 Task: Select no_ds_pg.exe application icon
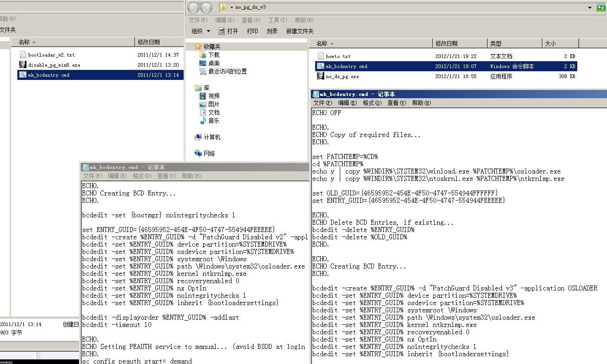(x=321, y=76)
